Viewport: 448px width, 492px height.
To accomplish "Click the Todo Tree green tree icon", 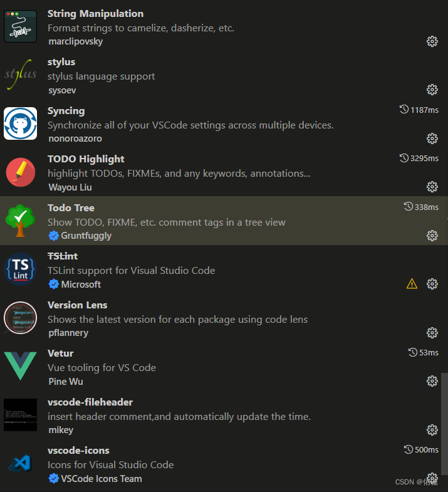I will pos(21,221).
